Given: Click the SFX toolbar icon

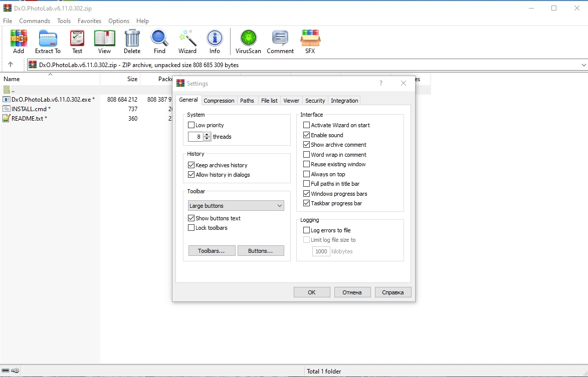Looking at the screenshot, I should (x=310, y=38).
